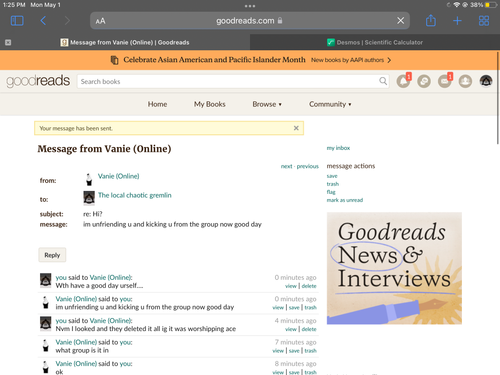Click the previous message link
This screenshot has height=375, width=500.
308,166
